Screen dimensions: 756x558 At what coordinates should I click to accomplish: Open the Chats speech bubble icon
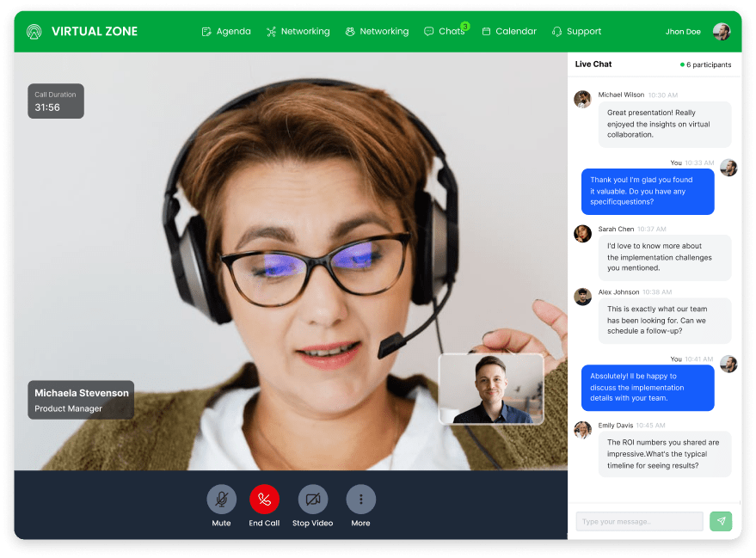point(428,31)
